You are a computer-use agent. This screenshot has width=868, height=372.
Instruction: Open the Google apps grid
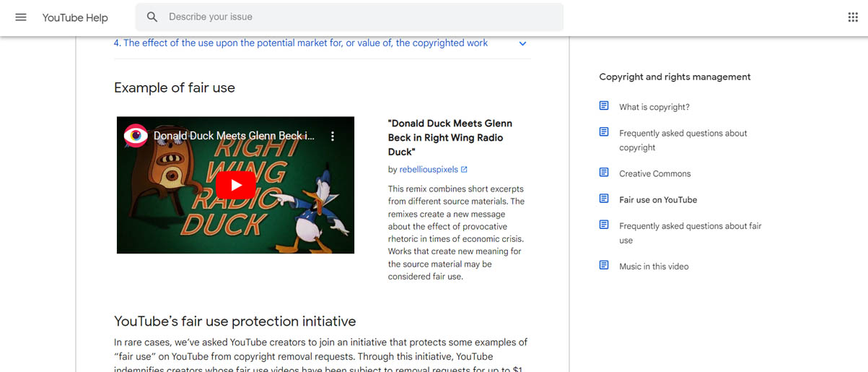(853, 17)
